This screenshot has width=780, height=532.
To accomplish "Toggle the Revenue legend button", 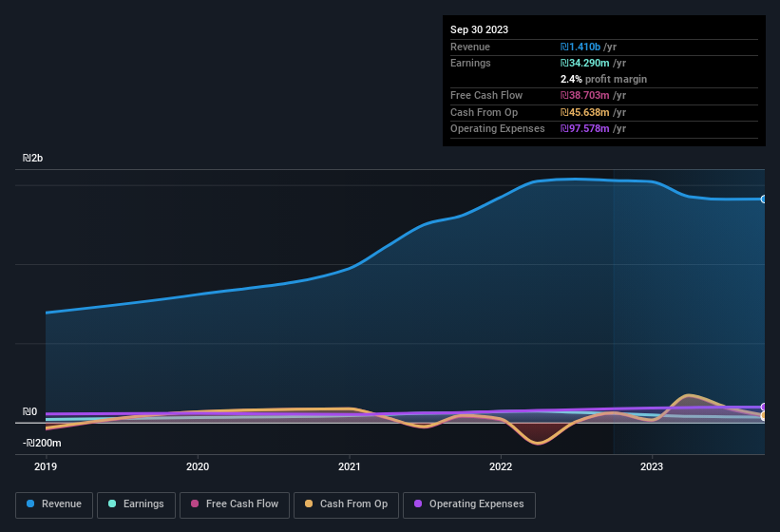I will pyautogui.click(x=54, y=504).
